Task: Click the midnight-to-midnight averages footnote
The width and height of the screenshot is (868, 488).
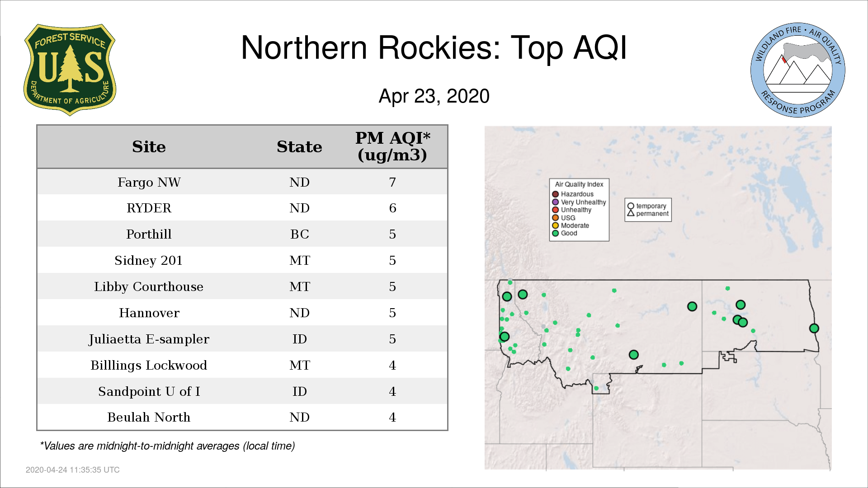Action: pos(167,446)
